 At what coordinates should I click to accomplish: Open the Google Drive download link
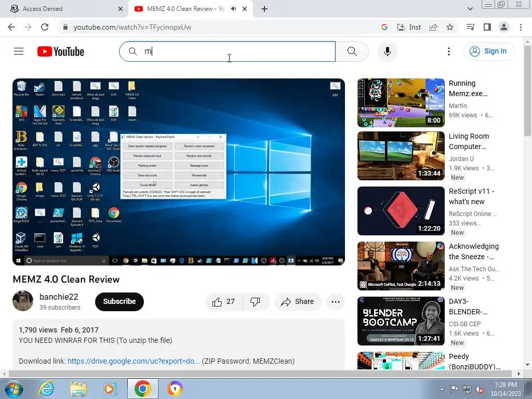click(134, 361)
